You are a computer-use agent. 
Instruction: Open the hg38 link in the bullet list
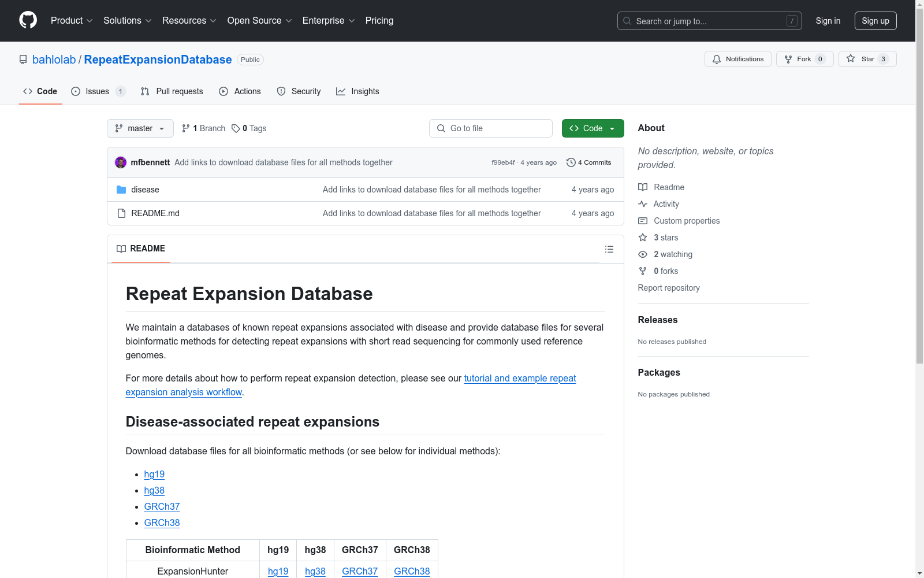154,490
